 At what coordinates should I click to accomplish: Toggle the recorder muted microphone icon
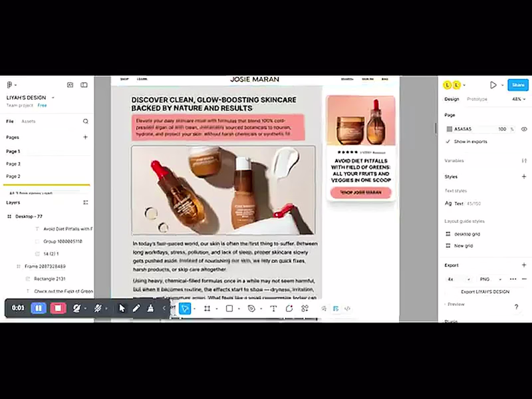click(x=98, y=308)
